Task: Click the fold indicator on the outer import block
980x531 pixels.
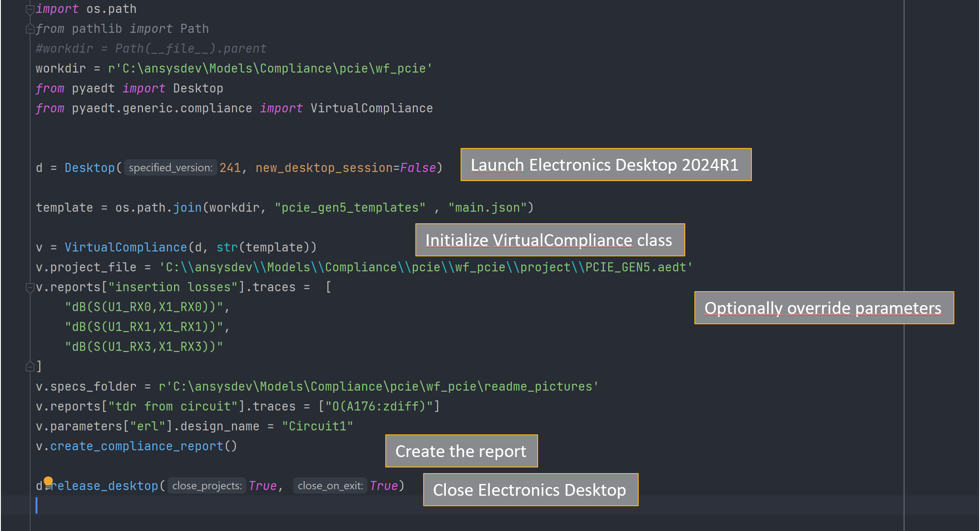Action: [x=31, y=8]
